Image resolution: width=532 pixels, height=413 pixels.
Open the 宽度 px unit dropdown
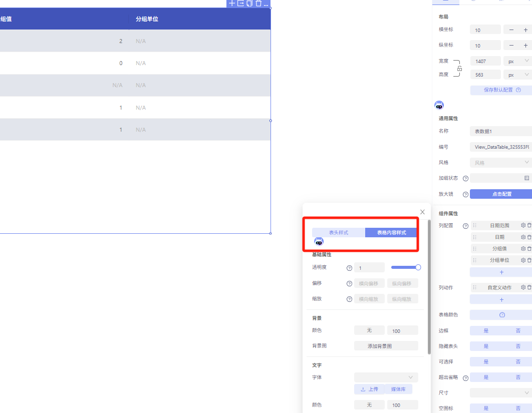(517, 62)
